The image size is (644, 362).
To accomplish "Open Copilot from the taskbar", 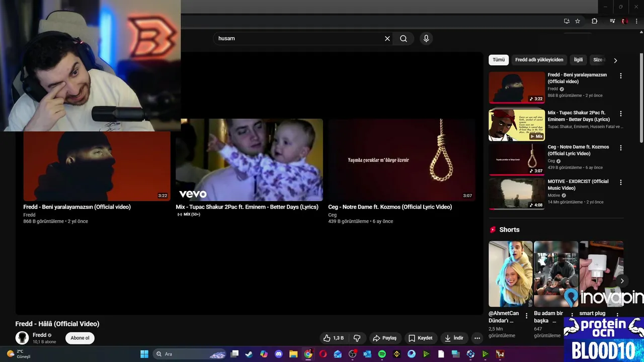I will (264, 354).
